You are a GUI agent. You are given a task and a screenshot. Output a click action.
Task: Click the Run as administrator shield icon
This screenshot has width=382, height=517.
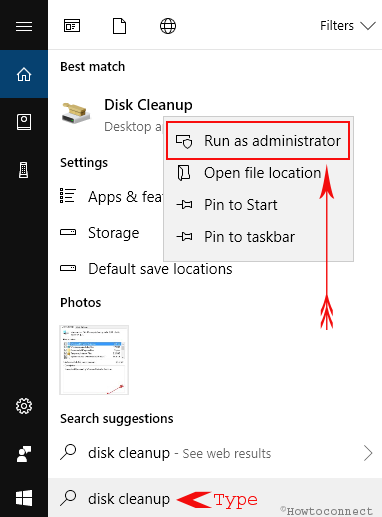(x=184, y=141)
